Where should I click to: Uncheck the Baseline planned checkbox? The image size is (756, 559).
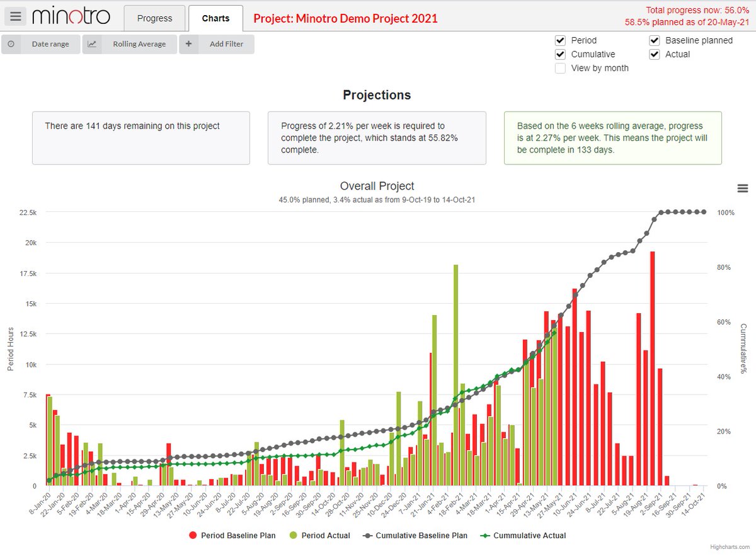click(654, 40)
